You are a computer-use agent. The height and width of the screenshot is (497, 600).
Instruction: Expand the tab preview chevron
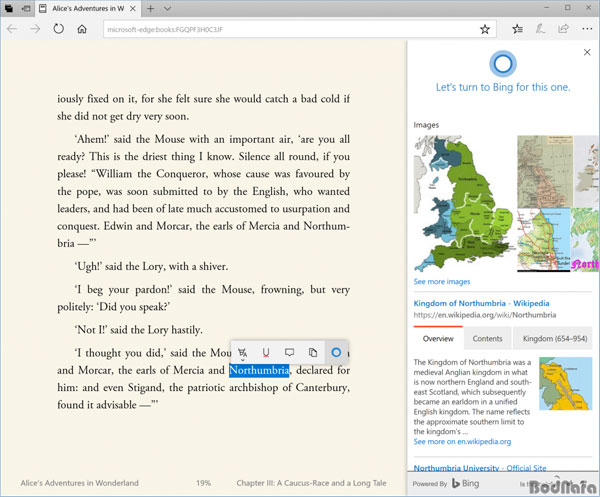(168, 8)
